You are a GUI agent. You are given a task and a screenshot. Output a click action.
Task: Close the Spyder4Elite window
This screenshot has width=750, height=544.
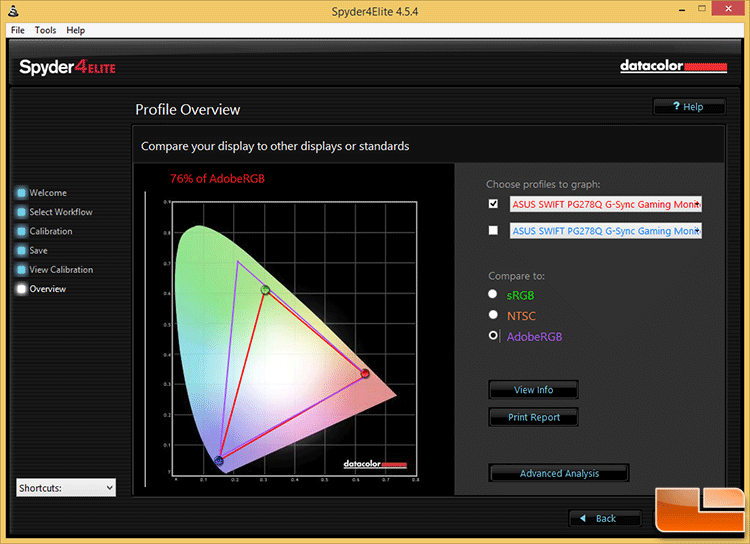728,9
